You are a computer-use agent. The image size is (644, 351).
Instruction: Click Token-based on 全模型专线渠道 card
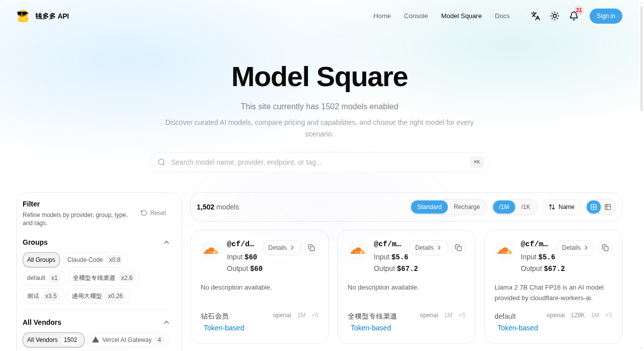click(371, 328)
